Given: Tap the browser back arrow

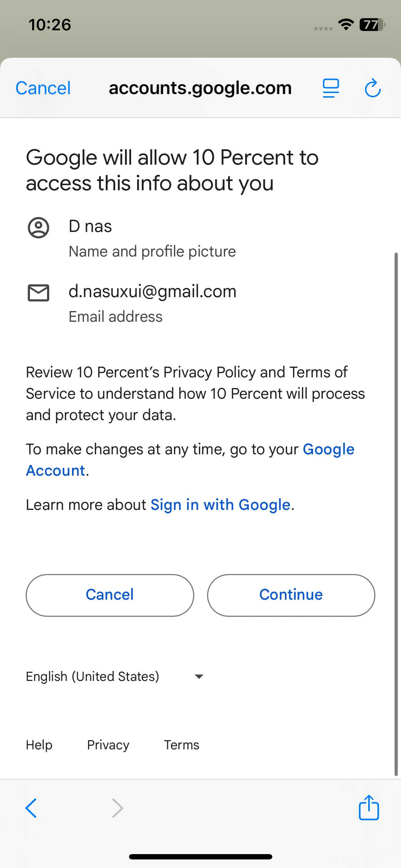Looking at the screenshot, I should (31, 808).
